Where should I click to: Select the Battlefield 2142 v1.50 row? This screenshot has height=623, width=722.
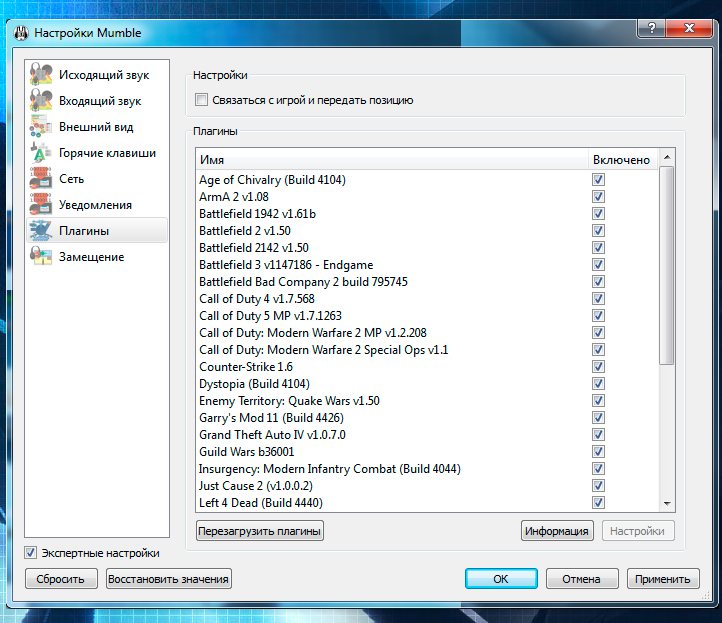pyautogui.click(x=428, y=248)
